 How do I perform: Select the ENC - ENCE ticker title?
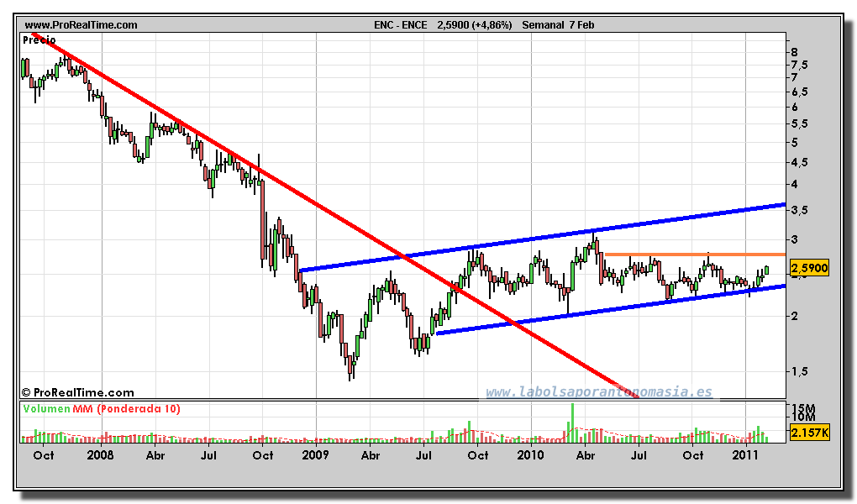point(400,25)
